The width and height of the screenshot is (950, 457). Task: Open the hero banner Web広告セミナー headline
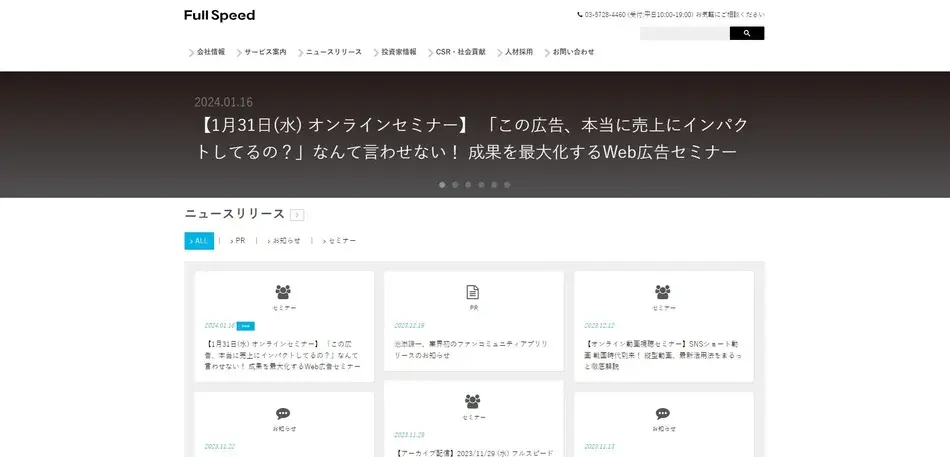click(470, 139)
